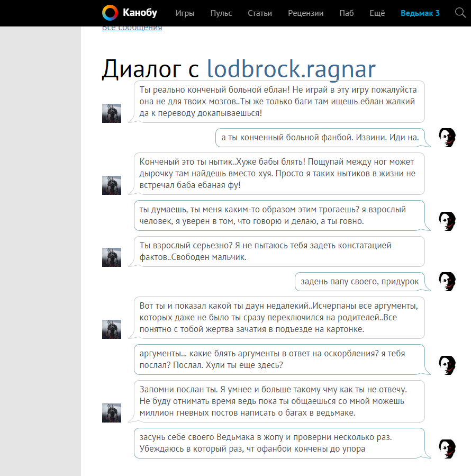The width and height of the screenshot is (471, 476).
Task: Go to the Статьи section
Action: [x=260, y=13]
